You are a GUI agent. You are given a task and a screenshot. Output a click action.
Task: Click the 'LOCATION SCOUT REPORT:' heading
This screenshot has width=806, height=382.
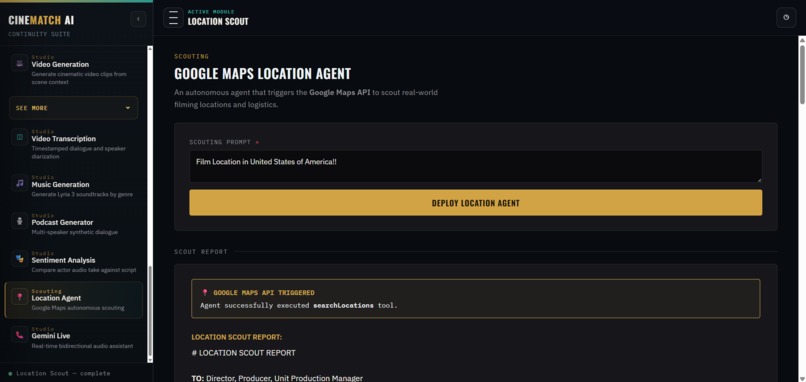tap(236, 337)
